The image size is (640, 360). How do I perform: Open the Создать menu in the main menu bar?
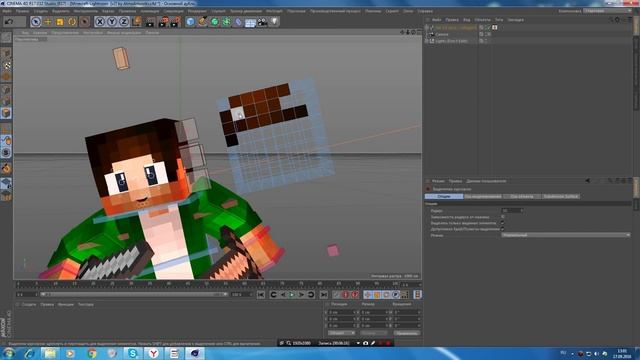[x=40, y=11]
